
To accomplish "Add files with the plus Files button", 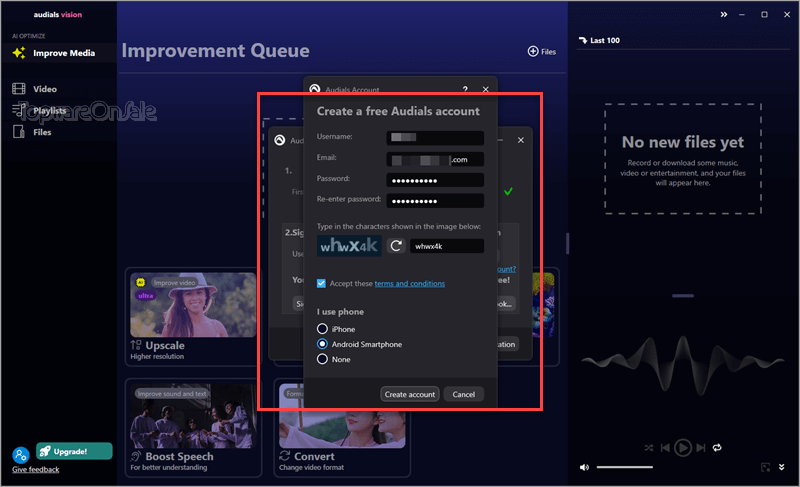I will [x=542, y=52].
